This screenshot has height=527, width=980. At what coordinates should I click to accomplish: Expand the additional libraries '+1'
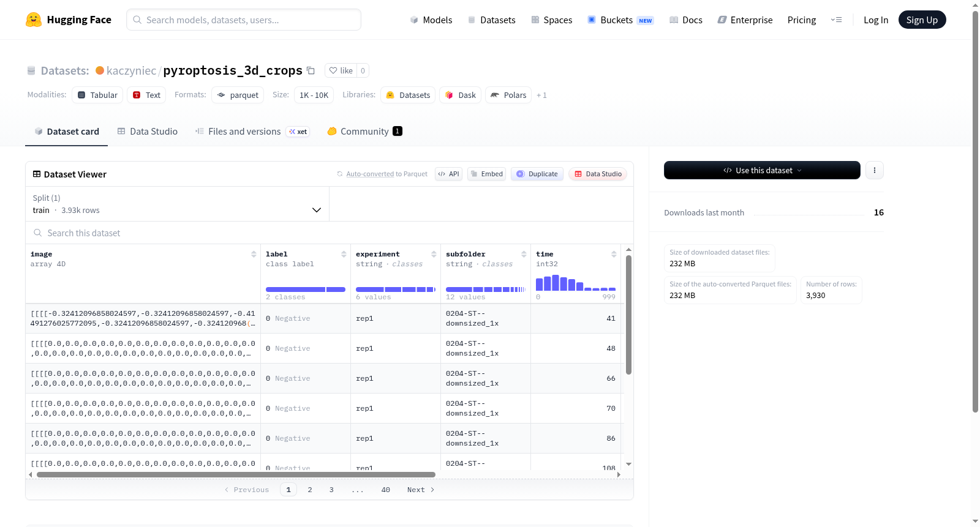(541, 95)
